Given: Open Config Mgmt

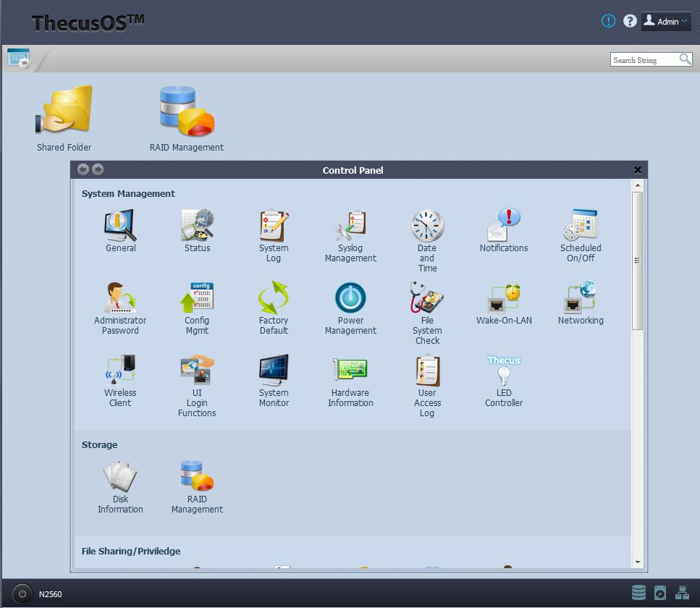Looking at the screenshot, I should pyautogui.click(x=197, y=308).
